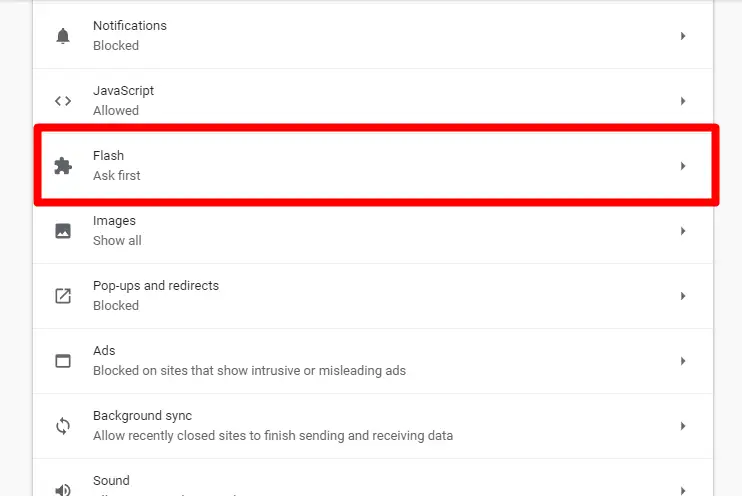Open the Notifications 'Blocked' setting
The height and width of the screenshot is (496, 742).
coord(116,45)
